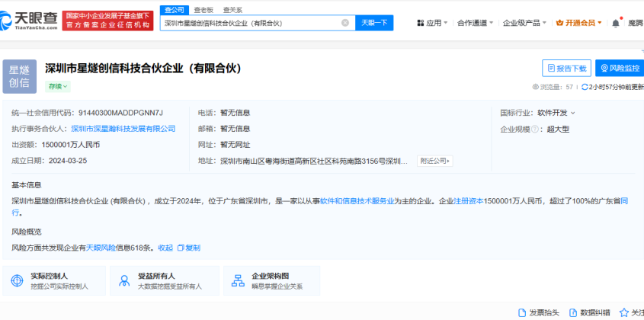Open 深圳市深星瀚科技发展有限公司 partner link
Viewport: 644px width, 320px height.
[123, 129]
